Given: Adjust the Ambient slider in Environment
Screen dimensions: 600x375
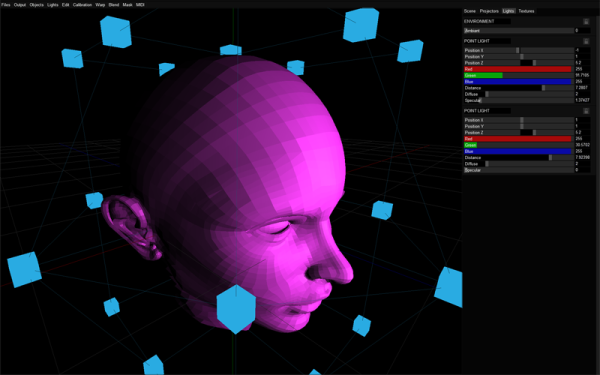Looking at the screenshot, I should pos(518,31).
